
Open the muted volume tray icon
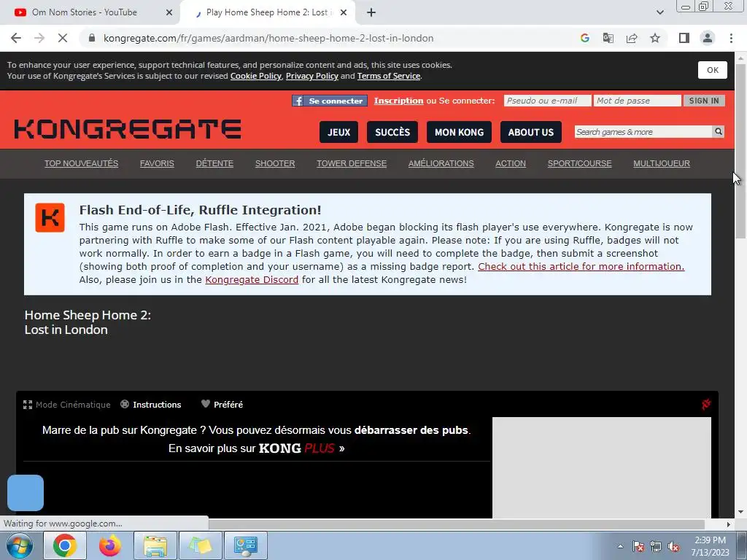[673, 546]
